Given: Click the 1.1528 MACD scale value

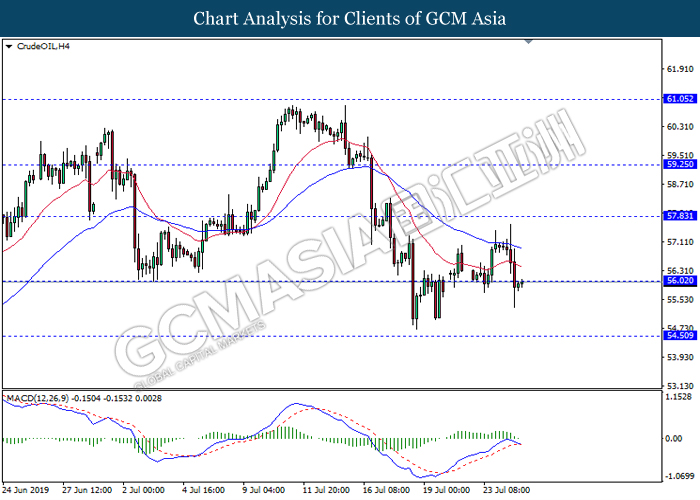Looking at the screenshot, I should pyautogui.click(x=678, y=396).
